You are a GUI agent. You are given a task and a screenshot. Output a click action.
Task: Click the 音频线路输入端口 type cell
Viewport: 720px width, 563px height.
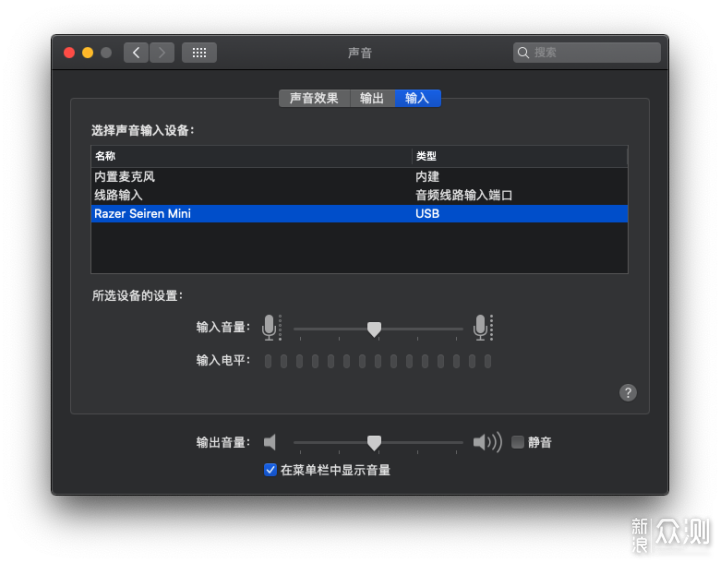464,195
